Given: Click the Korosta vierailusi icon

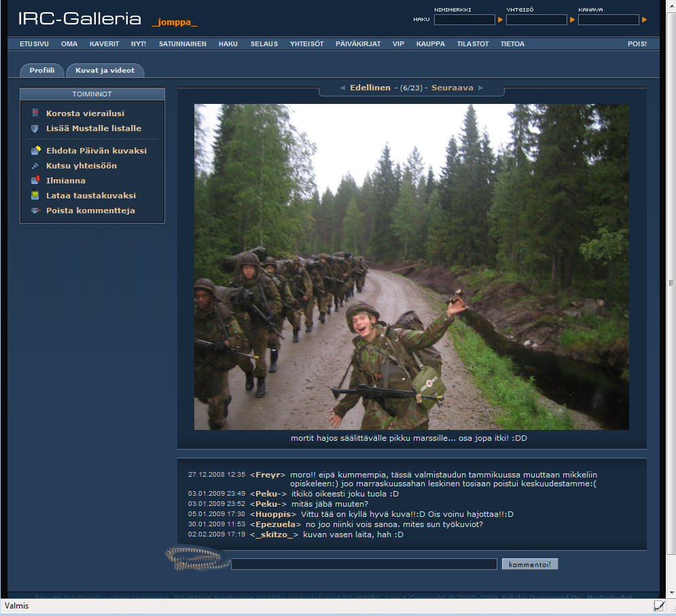Looking at the screenshot, I should (35, 113).
